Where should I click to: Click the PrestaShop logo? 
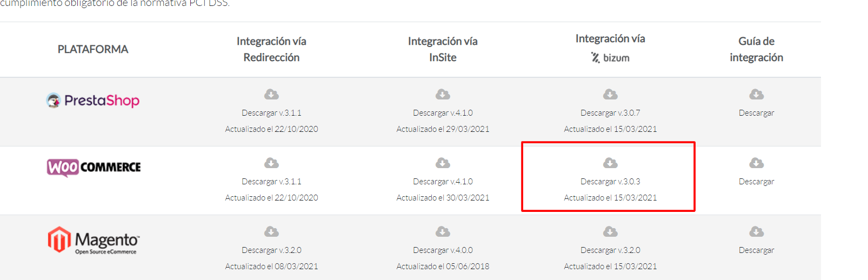(93, 101)
